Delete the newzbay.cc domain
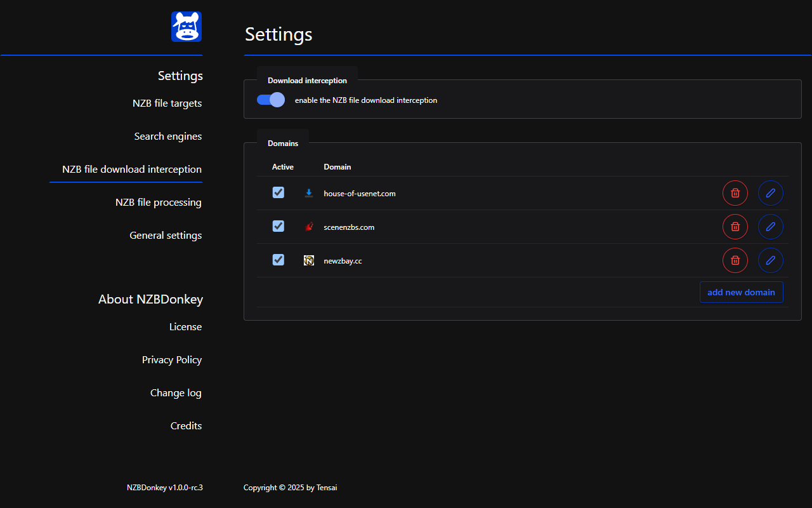The width and height of the screenshot is (812, 508). pyautogui.click(x=735, y=260)
